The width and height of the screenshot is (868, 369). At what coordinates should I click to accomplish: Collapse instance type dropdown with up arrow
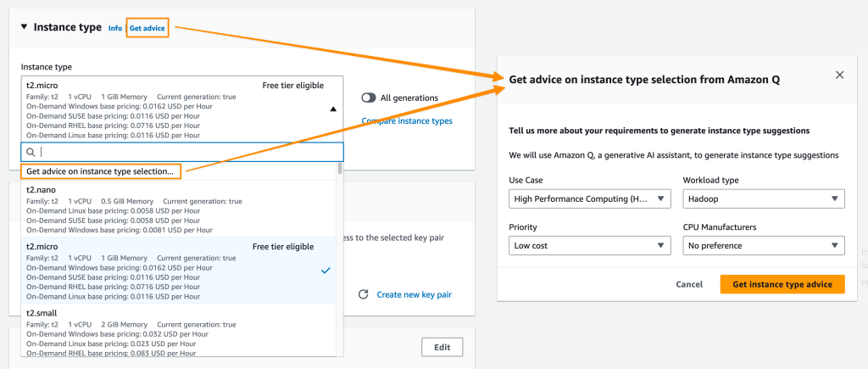(x=333, y=109)
